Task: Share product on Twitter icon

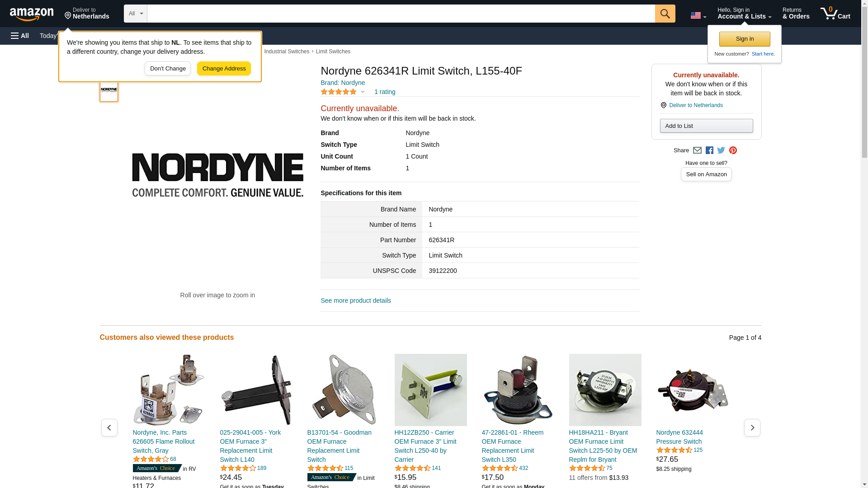Action: (x=721, y=150)
